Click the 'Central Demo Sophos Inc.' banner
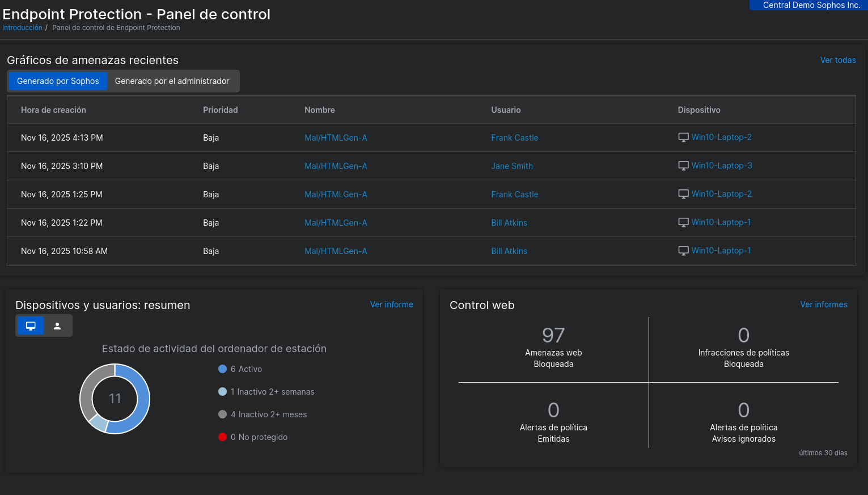 tap(811, 5)
